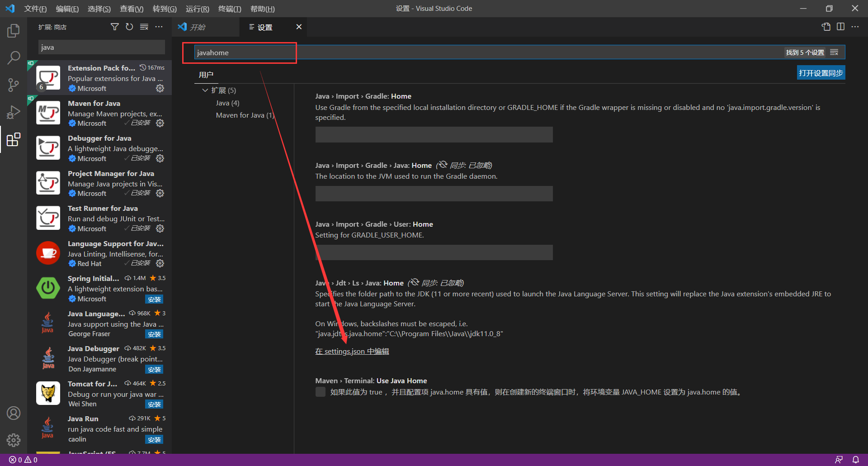This screenshot has width=868, height=466.
Task: Click Java Jdt Ls Java: Home setting title
Action: (359, 283)
